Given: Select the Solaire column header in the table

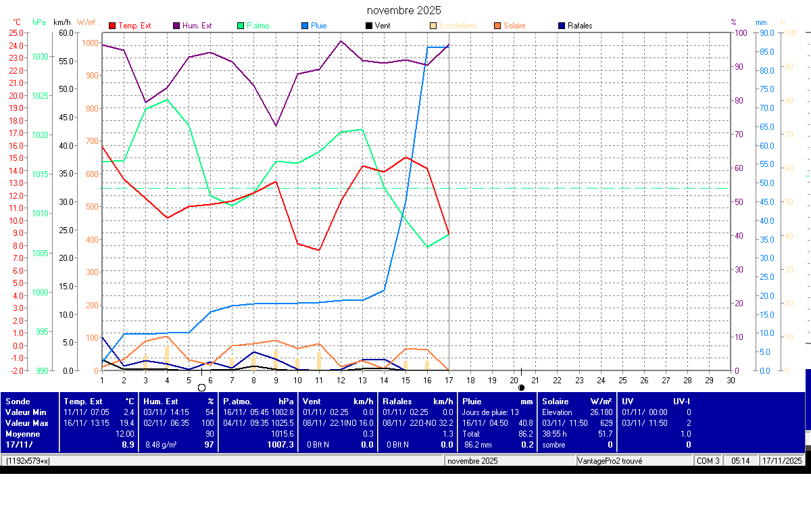Looking at the screenshot, I should [x=557, y=401].
